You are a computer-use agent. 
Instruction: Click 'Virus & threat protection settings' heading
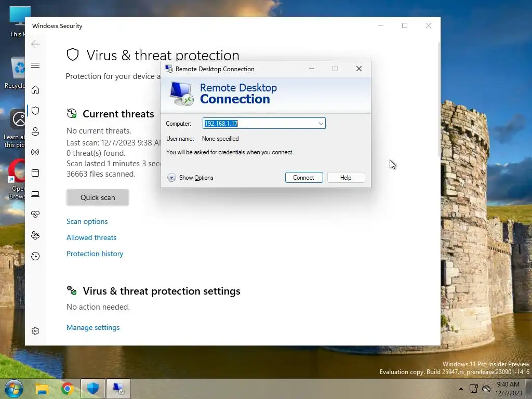pyautogui.click(x=162, y=291)
